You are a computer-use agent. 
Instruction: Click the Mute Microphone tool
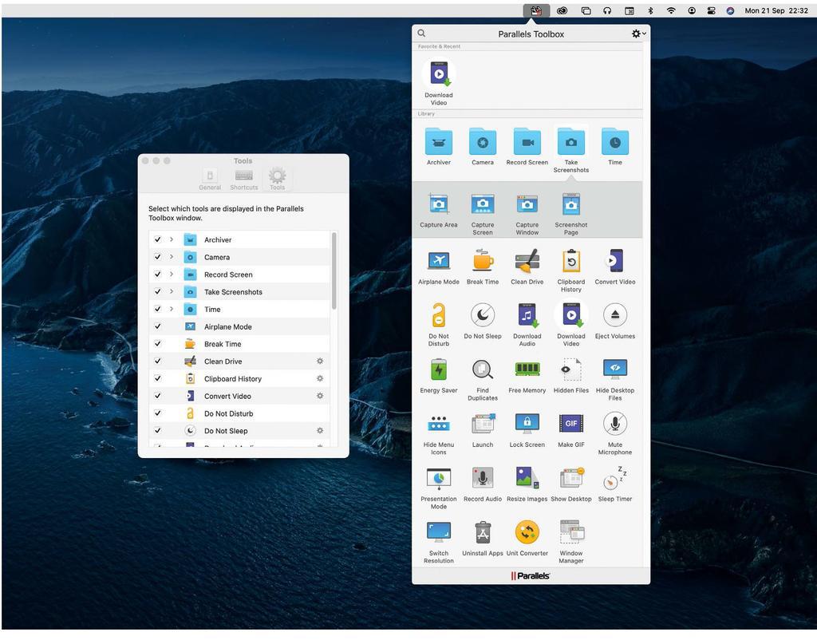(x=615, y=424)
